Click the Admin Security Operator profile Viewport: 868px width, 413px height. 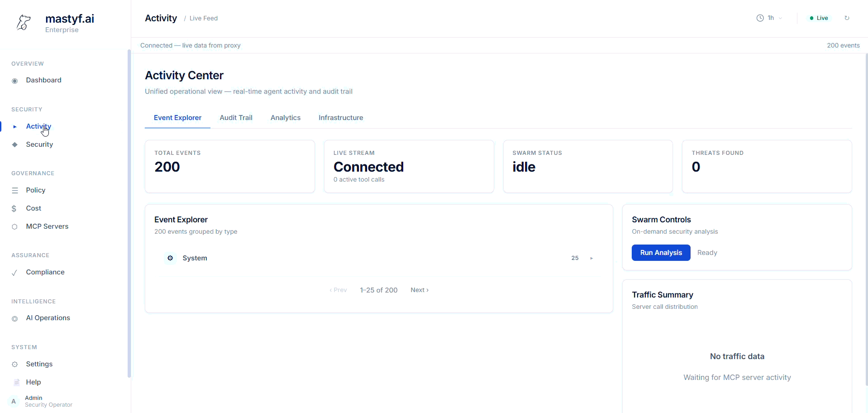click(41, 401)
